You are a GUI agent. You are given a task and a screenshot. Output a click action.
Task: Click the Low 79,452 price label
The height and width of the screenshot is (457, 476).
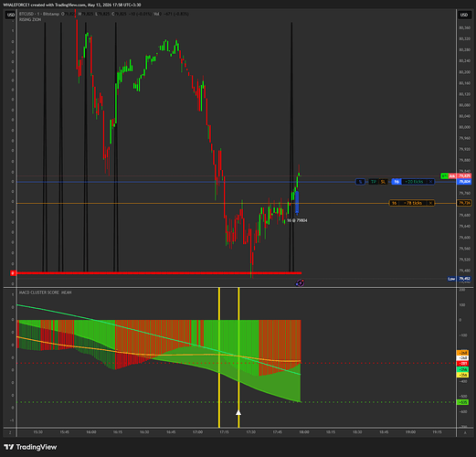(460, 279)
